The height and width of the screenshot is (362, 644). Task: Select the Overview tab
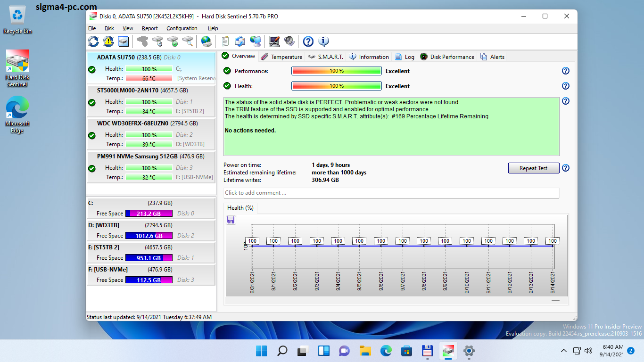(x=239, y=56)
